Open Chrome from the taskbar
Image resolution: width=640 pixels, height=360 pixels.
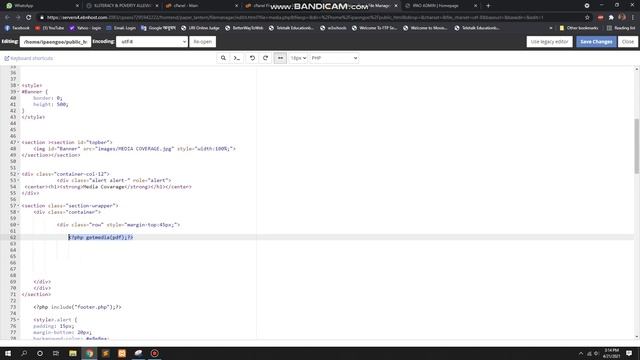pos(89,353)
